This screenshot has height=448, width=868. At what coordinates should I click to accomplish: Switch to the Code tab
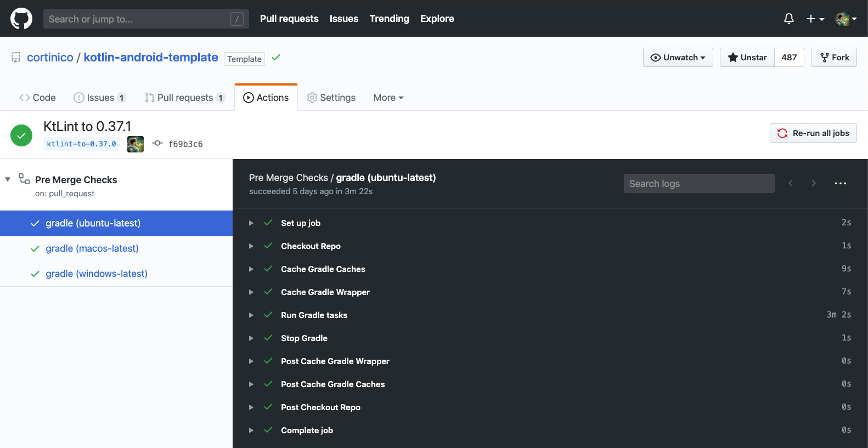pyautogui.click(x=37, y=98)
